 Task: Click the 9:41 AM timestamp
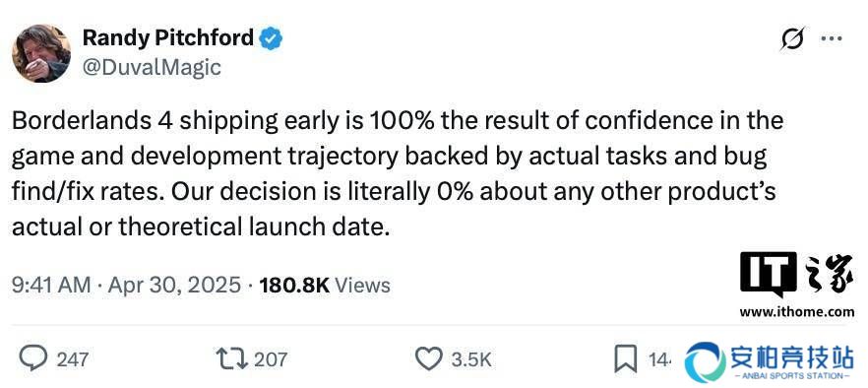coord(51,286)
